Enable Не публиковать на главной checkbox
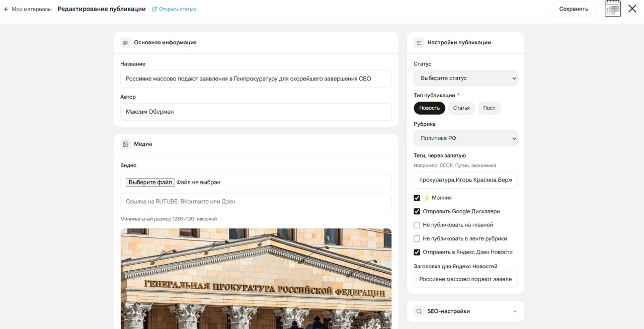The width and height of the screenshot is (644, 329). pos(417,225)
